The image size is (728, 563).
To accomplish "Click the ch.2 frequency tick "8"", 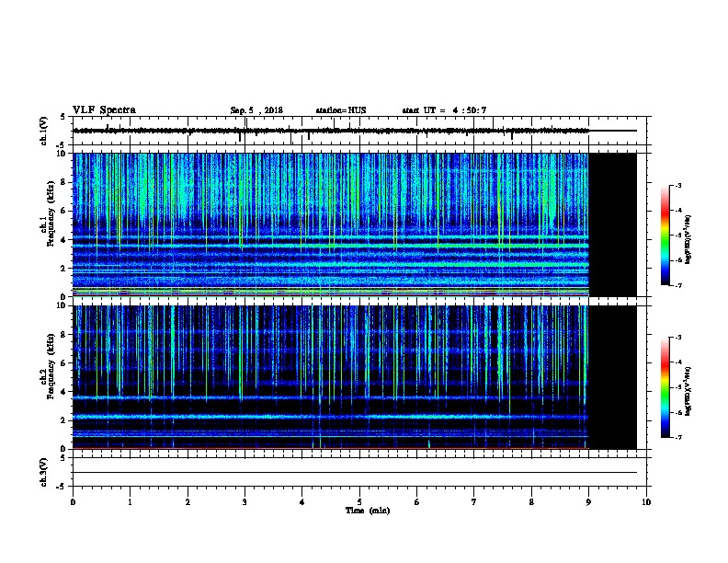I will (64, 335).
